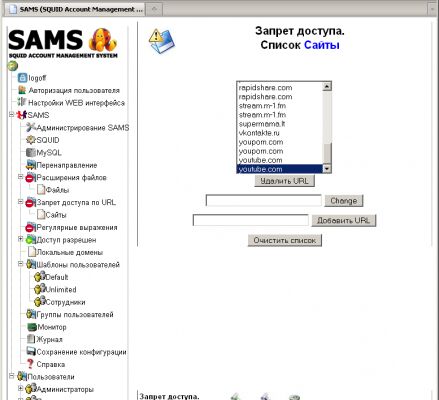Open Справка in the tree
Viewport: 439px width, 400px height.
pyautogui.click(x=51, y=364)
